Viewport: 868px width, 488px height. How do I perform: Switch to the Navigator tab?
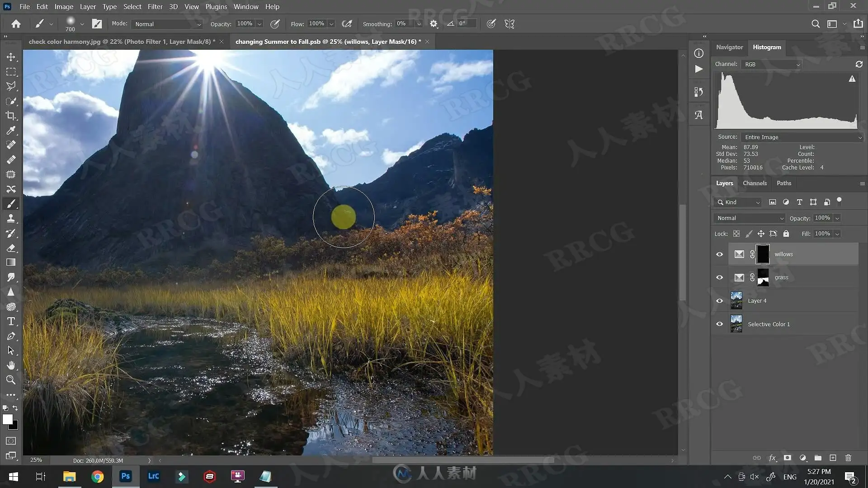click(x=729, y=47)
